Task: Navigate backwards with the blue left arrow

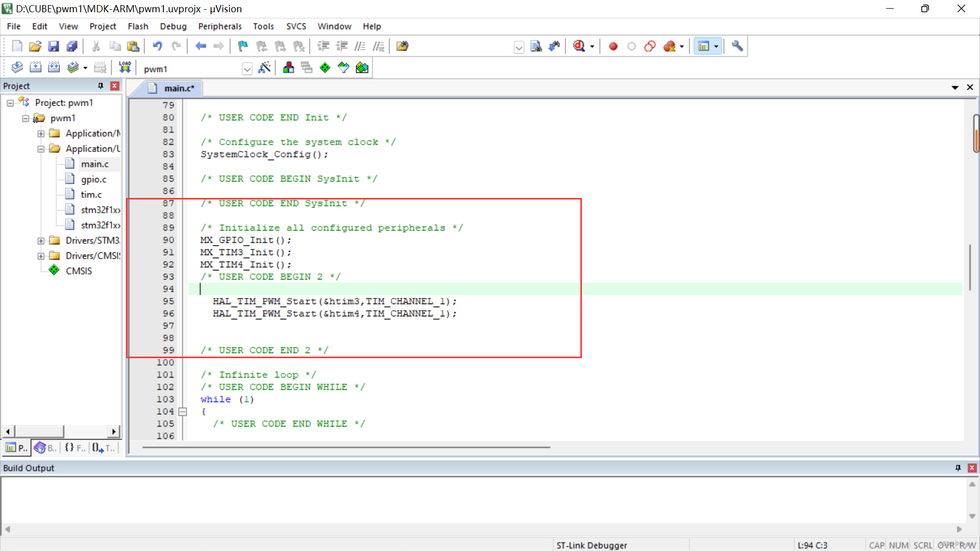Action: [x=201, y=46]
